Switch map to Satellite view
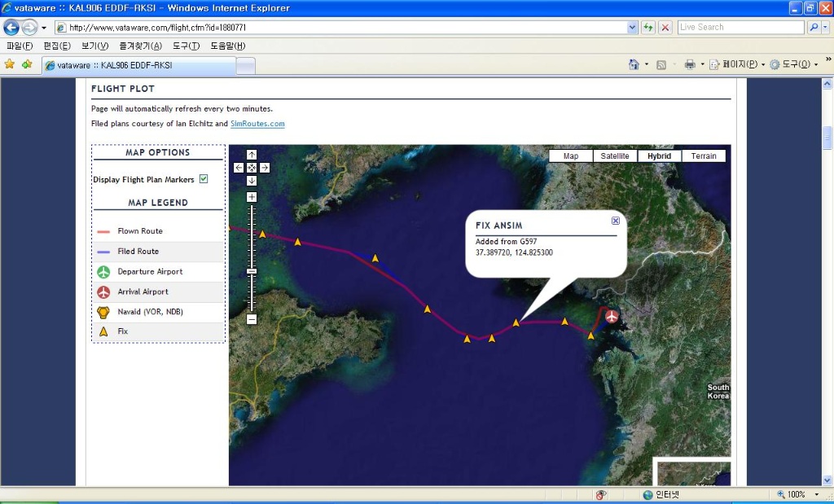The width and height of the screenshot is (834, 504). tap(615, 156)
